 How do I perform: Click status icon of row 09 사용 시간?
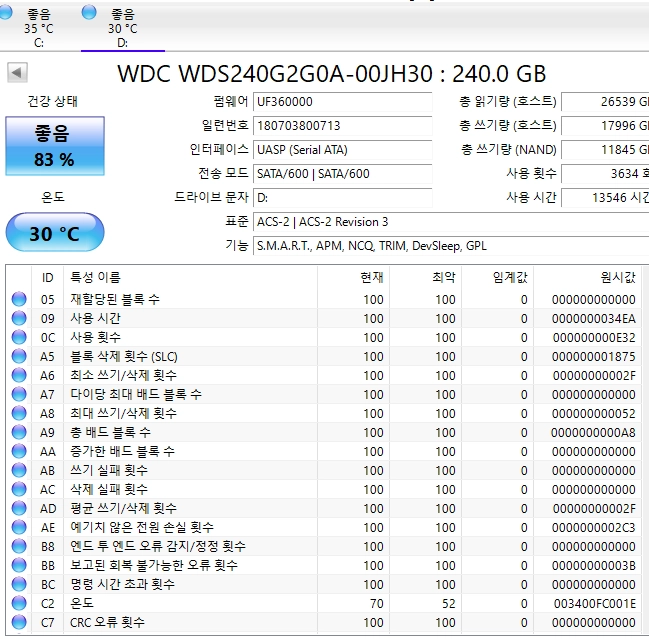(x=19, y=318)
